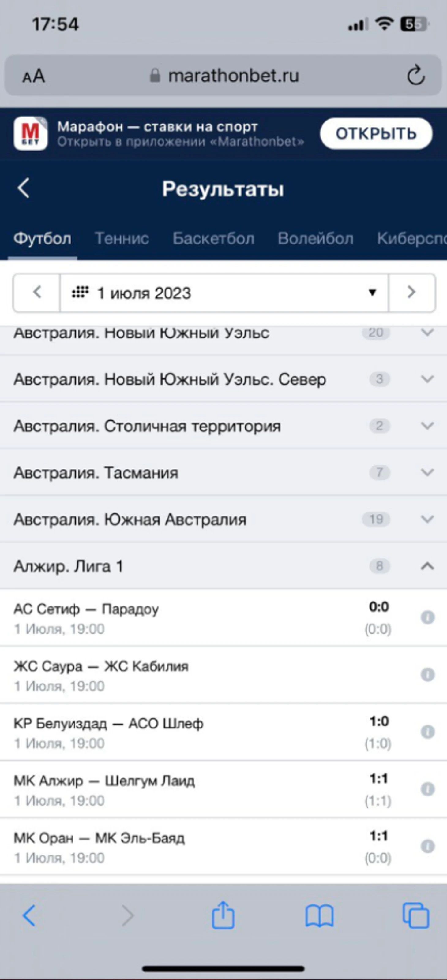Go back from Результаты screen
This screenshot has width=447, height=980.
point(24,188)
